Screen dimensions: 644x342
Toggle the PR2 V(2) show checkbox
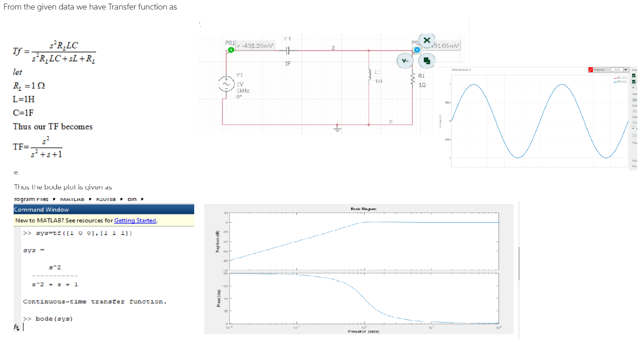634,81
